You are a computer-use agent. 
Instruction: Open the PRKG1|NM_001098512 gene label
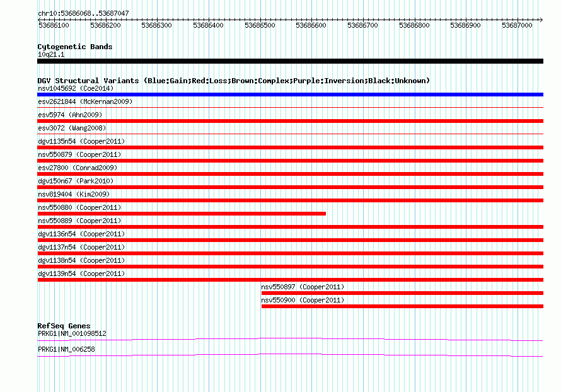(x=72, y=333)
